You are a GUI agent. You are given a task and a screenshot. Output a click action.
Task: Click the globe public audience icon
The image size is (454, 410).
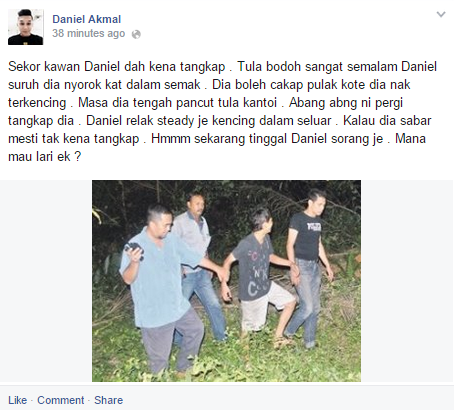136,34
